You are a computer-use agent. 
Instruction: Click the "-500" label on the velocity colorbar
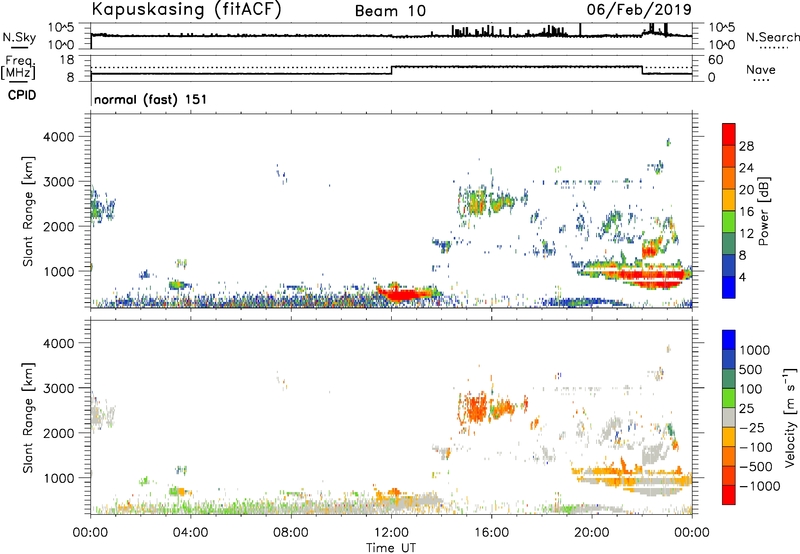click(x=755, y=466)
